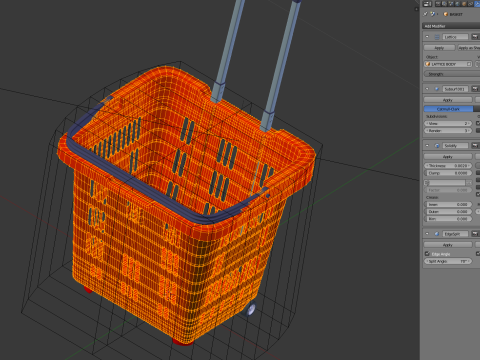Click the Lattice modifier name field

[456, 37]
